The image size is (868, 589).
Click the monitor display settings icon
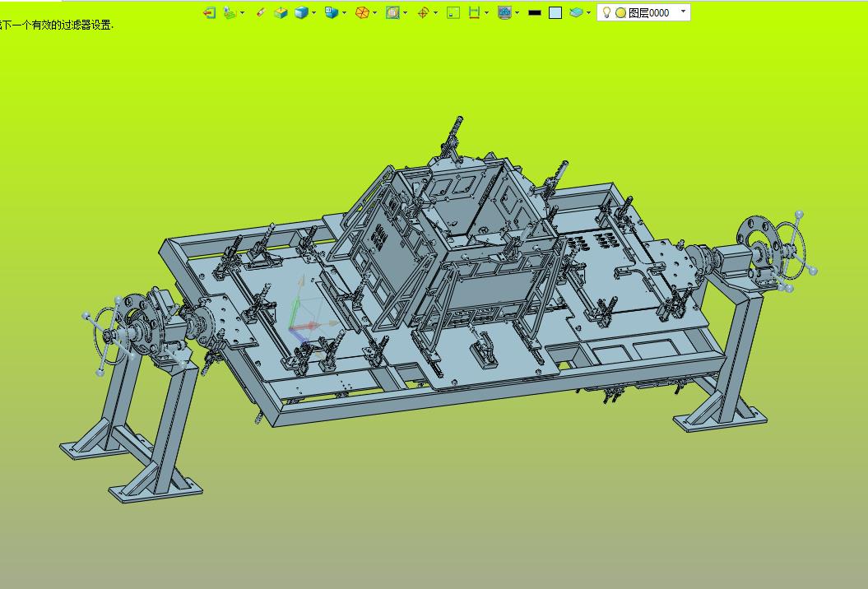coord(504,12)
